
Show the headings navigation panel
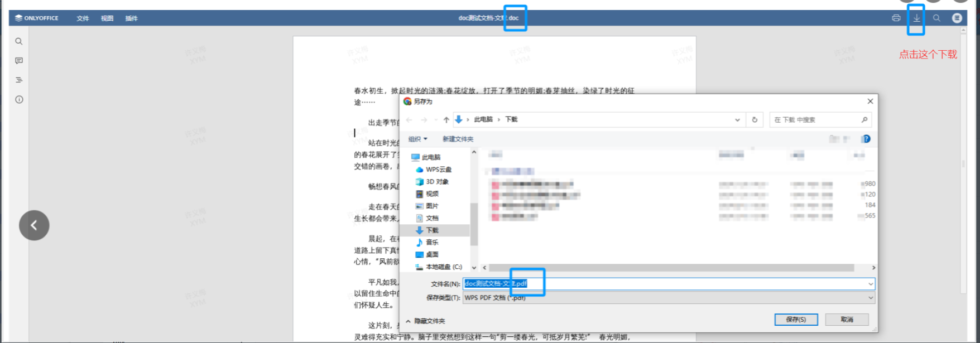pyautogui.click(x=19, y=80)
